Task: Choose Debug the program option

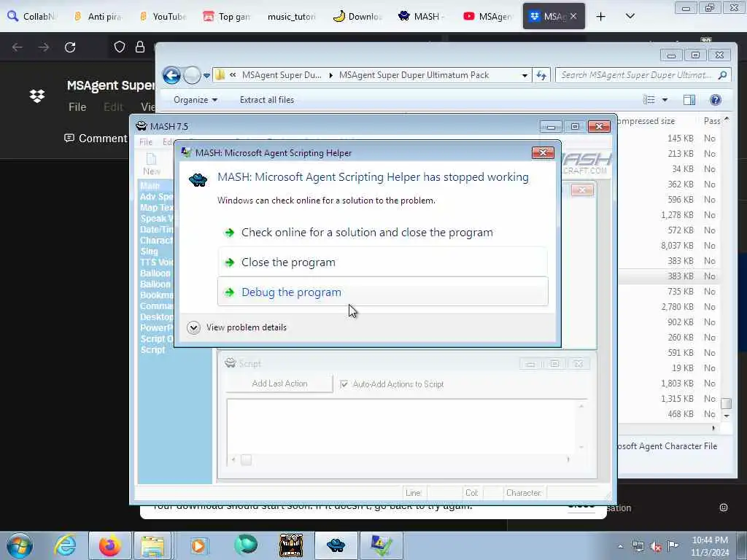Action: 382,292
